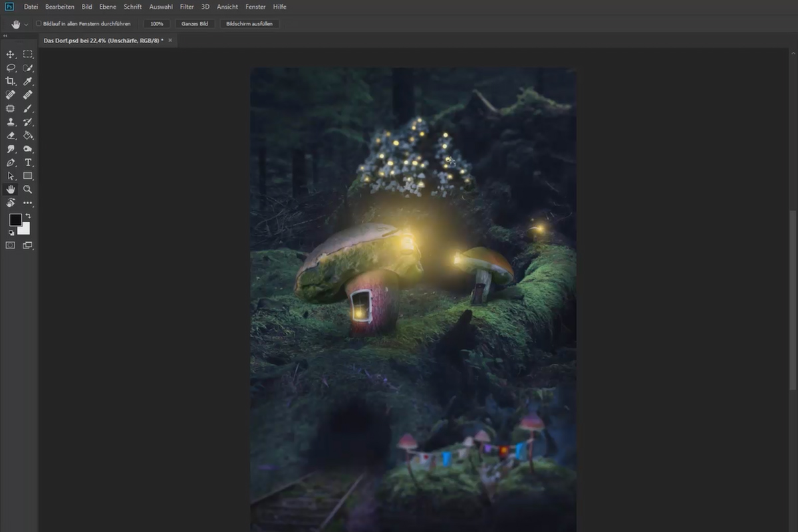Viewport: 798px width, 532px height.
Task: Select the Paint Bucket tool
Action: [x=28, y=136]
